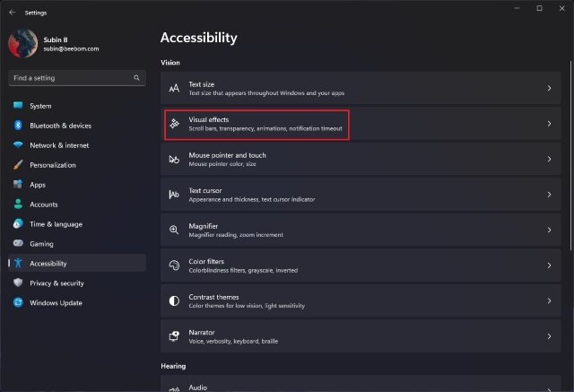Go to Personalization settings
This screenshot has width=574, height=392.
tap(77, 165)
